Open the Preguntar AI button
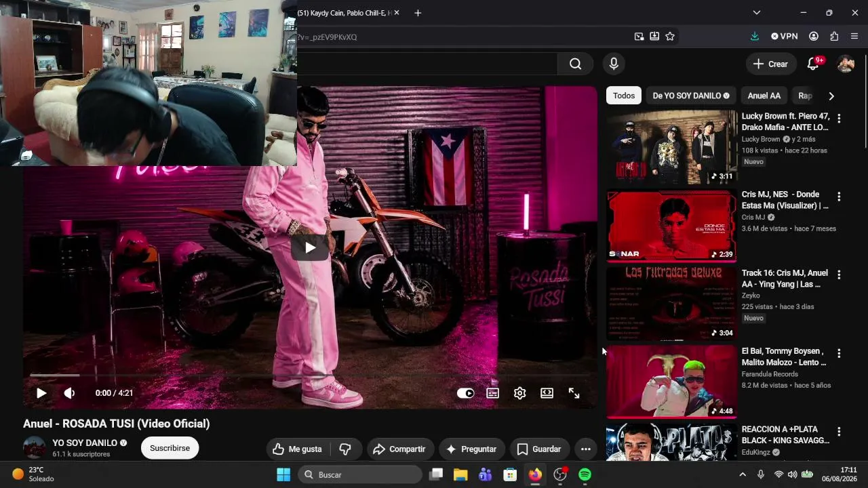The height and width of the screenshot is (488, 868). pos(471,449)
